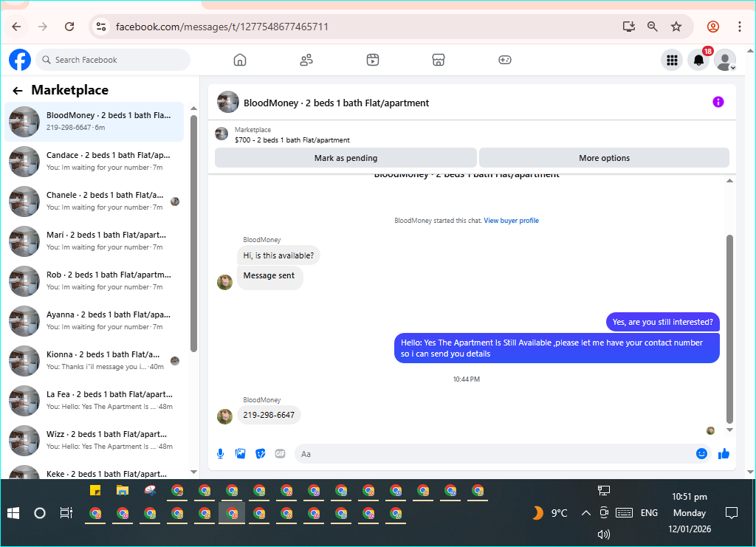Click the install app icon in address bar
The image size is (756, 547).
pos(628,27)
